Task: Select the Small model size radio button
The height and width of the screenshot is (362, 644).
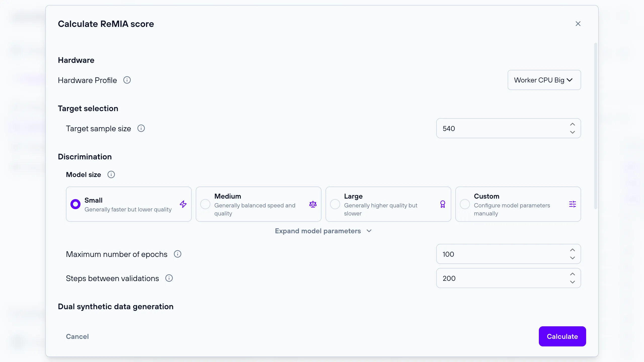Action: [75, 204]
